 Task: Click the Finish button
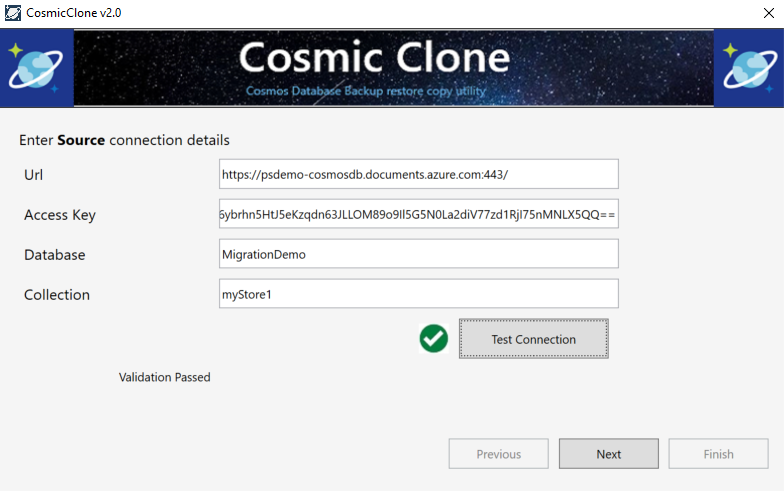[718, 454]
